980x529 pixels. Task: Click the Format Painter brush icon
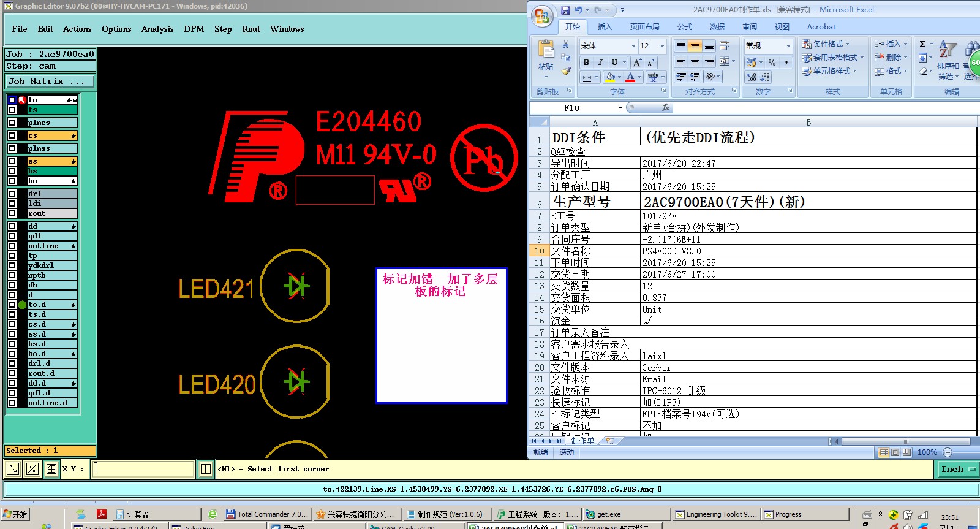pos(567,72)
